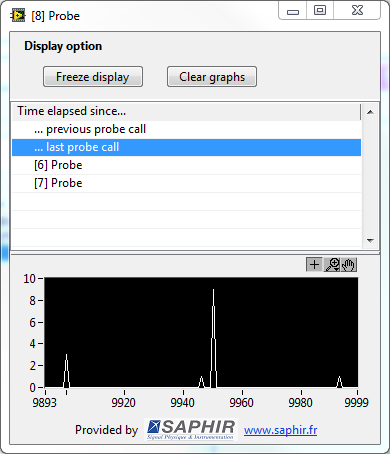390x454 pixels.
Task: Click the x-axis minimum value 9893
Action: point(45,403)
